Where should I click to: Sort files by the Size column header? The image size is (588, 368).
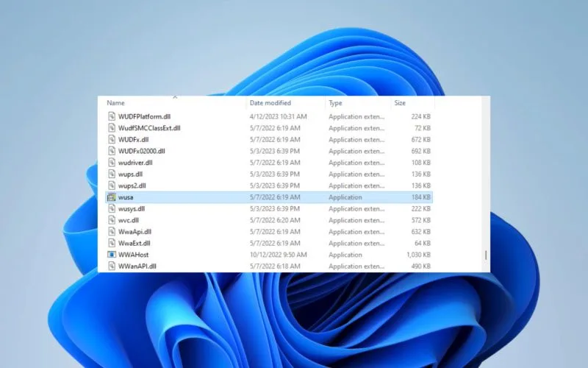[x=400, y=103]
